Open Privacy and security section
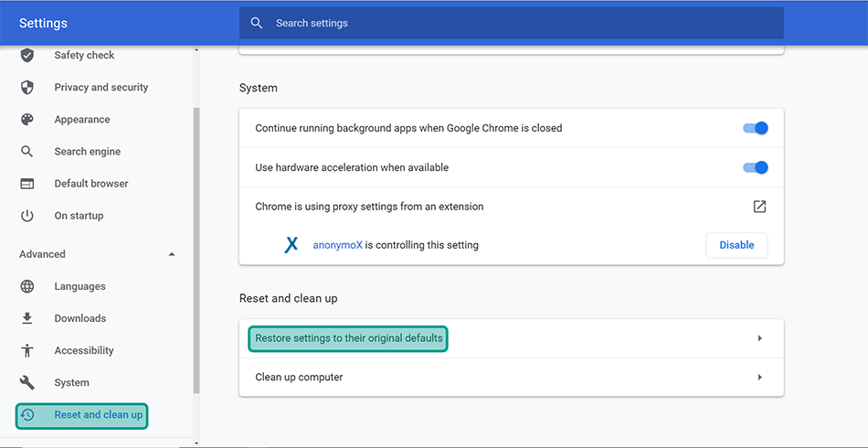This screenshot has height=448, width=868. [101, 87]
